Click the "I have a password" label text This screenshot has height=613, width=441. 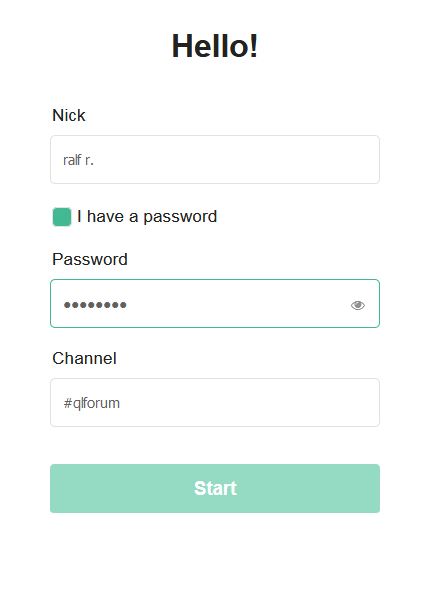147,217
